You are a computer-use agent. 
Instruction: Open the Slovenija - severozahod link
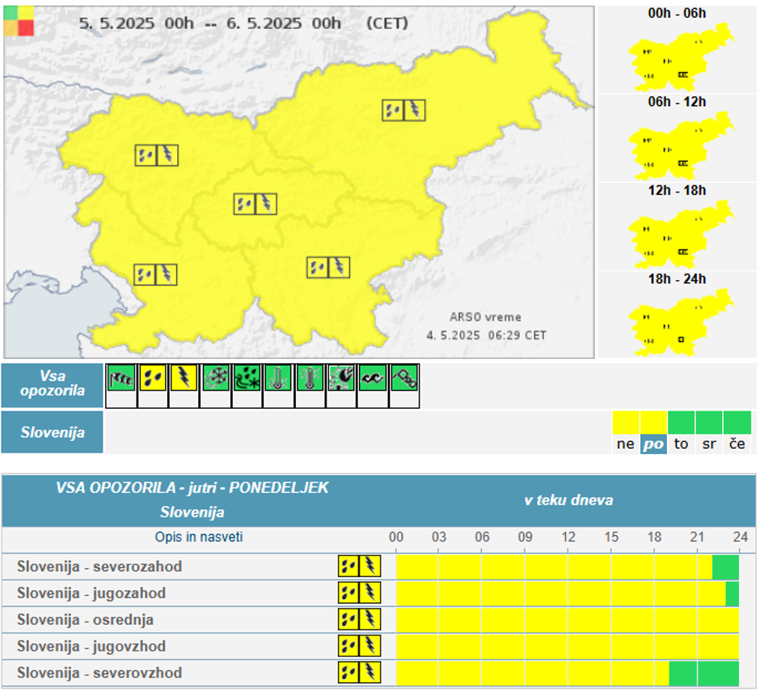99,567
